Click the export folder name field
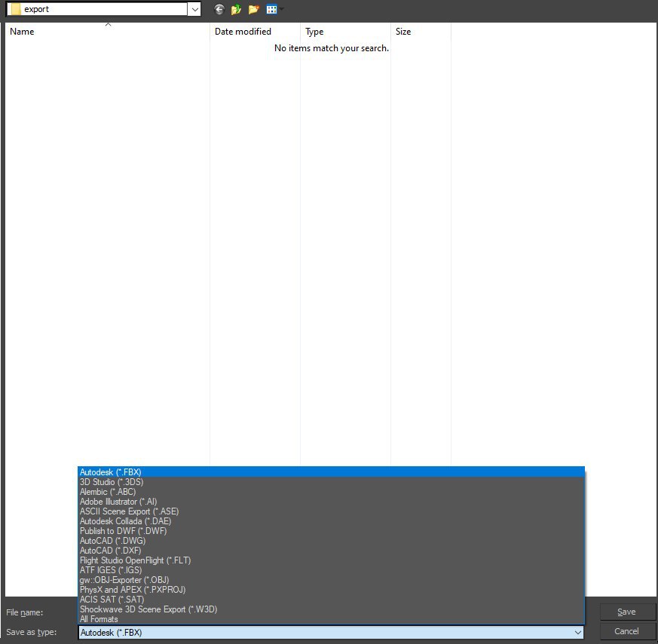Image resolution: width=658 pixels, height=644 pixels. coord(97,9)
